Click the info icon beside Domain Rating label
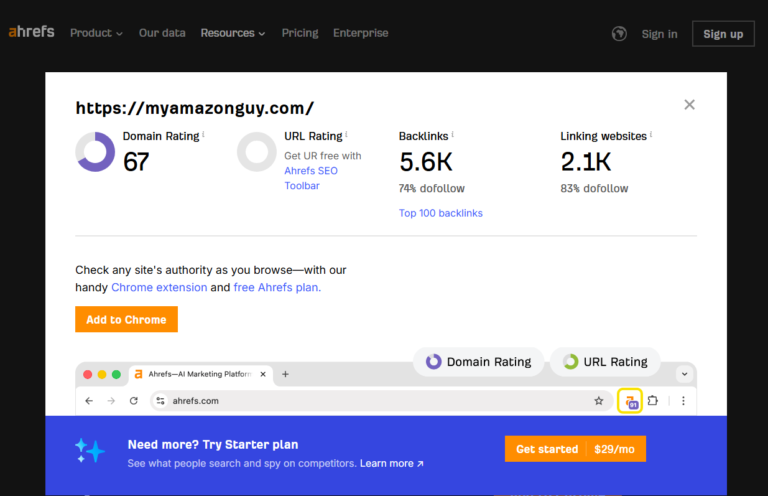The height and width of the screenshot is (496, 768). (203, 134)
